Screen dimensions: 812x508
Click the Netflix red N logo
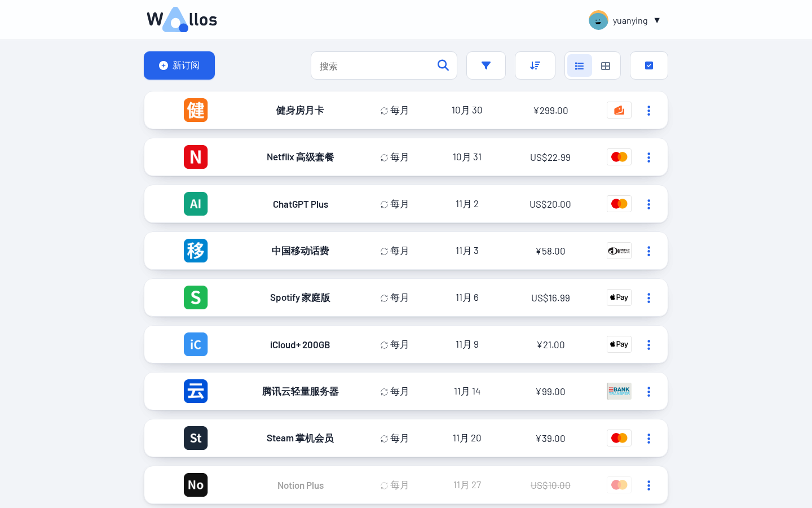196,157
